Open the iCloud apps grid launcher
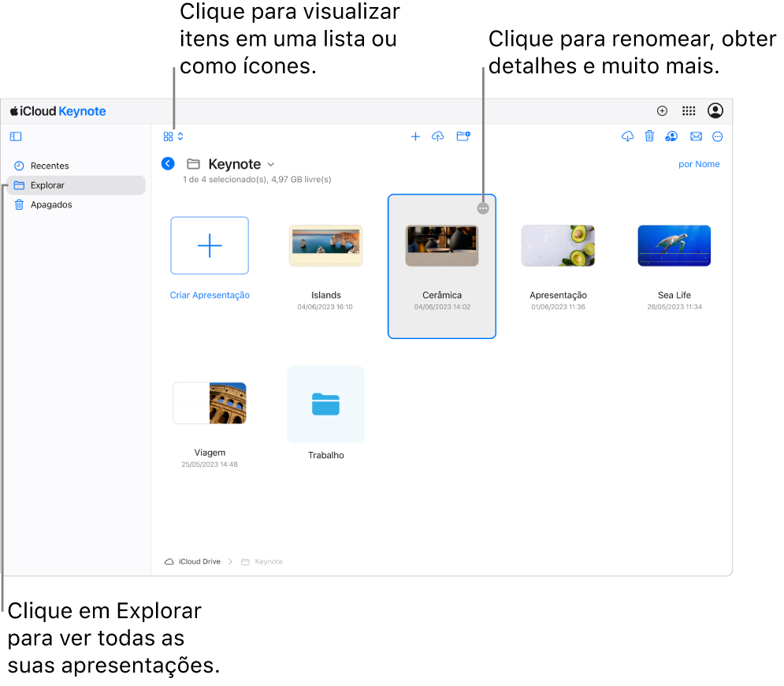Screen dimensions: 784x686 click(x=689, y=111)
